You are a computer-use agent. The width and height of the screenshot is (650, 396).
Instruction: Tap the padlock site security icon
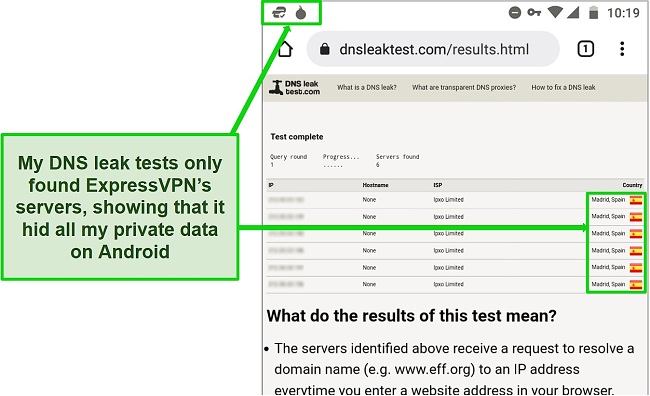coord(325,49)
